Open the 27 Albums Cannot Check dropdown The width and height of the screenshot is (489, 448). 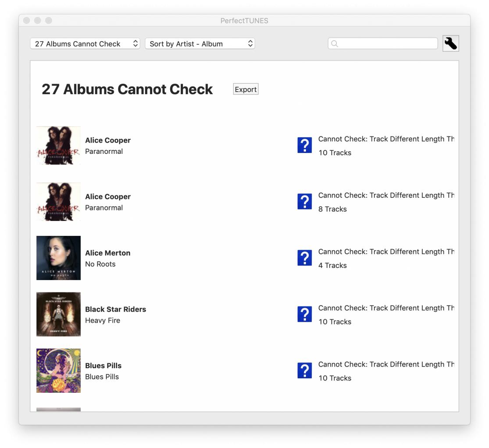[85, 44]
